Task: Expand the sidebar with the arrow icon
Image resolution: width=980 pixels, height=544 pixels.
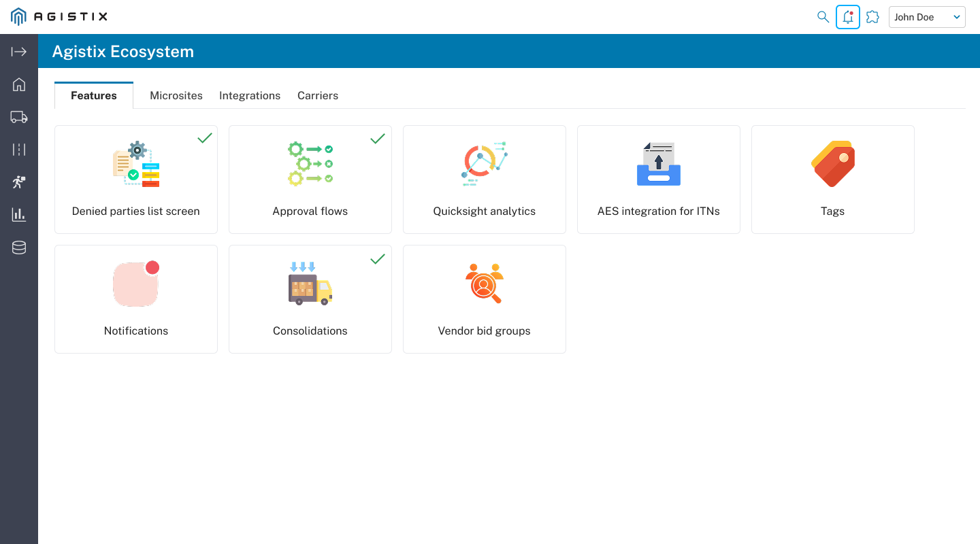Action: [x=19, y=52]
